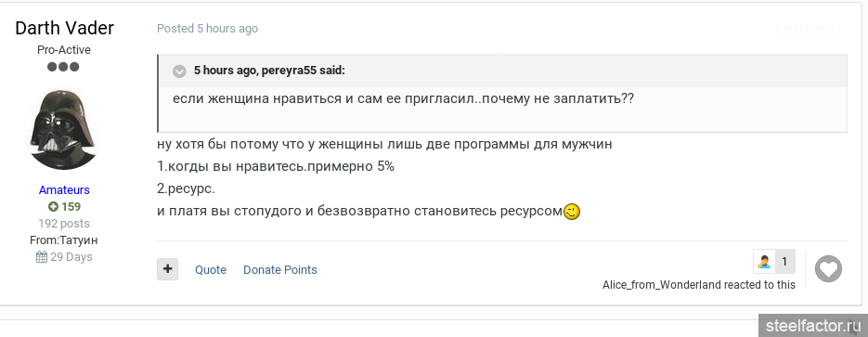868x337 pixels.
Task: Open the Alice_from_Wonderland reacted to this text
Action: coord(699,285)
